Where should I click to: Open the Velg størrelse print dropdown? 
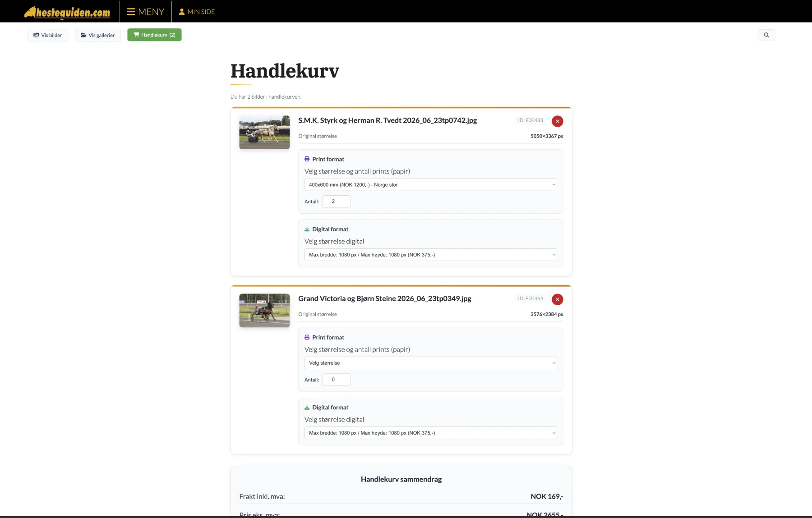430,363
